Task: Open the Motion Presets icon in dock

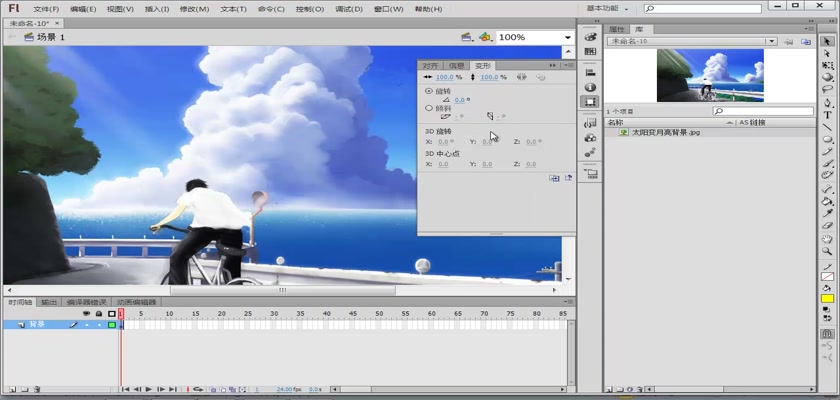Action: 590,153
